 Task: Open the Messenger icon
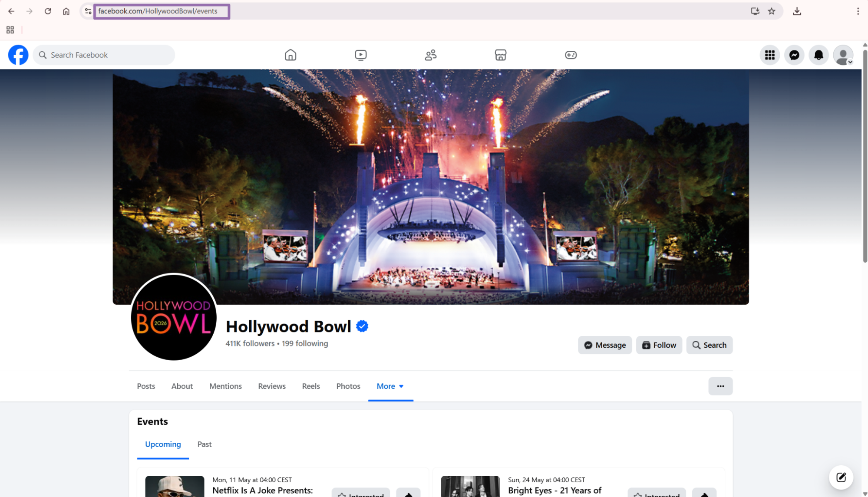(x=794, y=55)
